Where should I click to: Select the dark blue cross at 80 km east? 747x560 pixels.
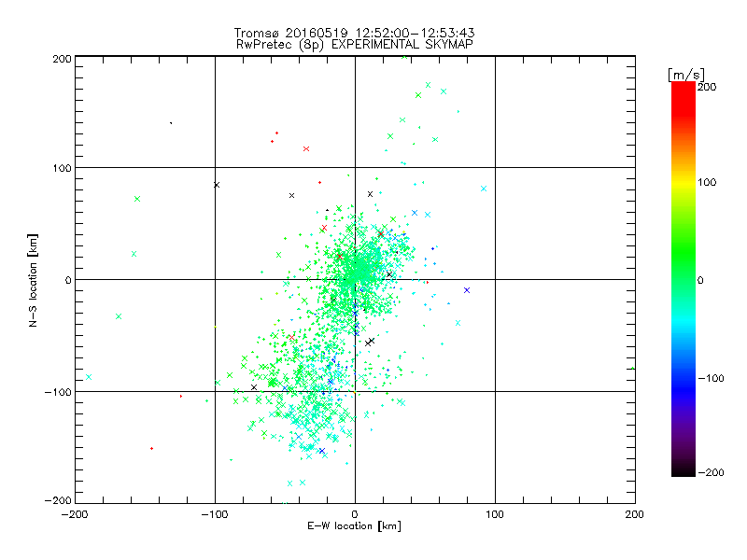tap(467, 290)
